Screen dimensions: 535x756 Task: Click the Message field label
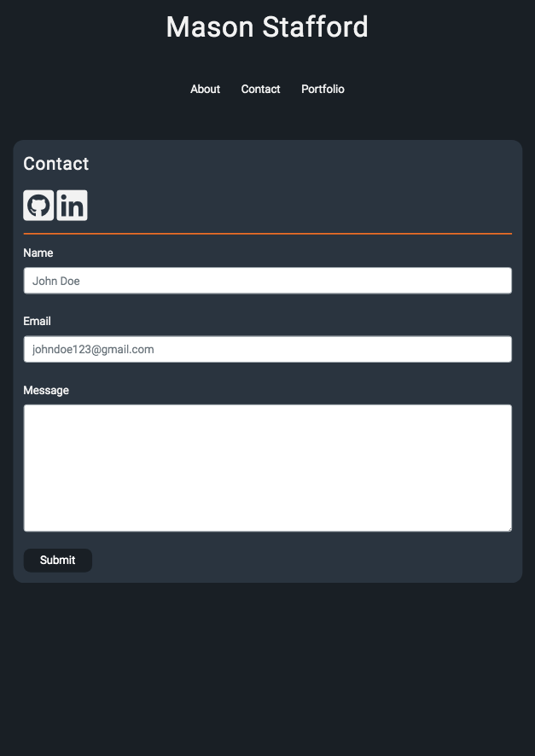(x=46, y=390)
